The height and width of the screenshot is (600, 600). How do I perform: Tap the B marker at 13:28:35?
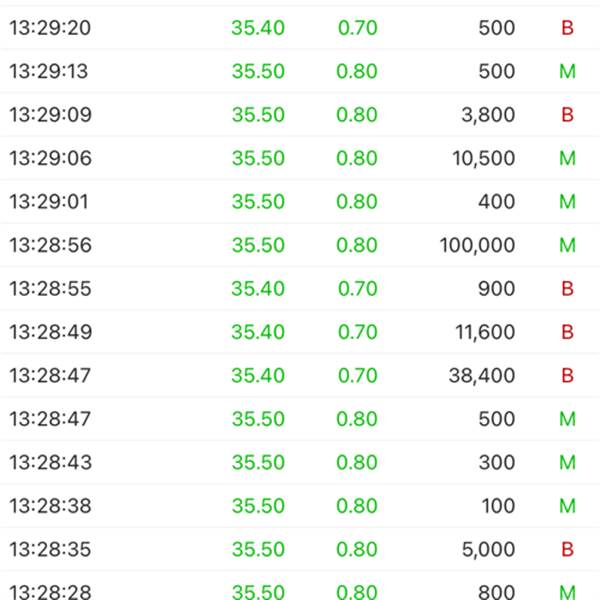tap(567, 549)
